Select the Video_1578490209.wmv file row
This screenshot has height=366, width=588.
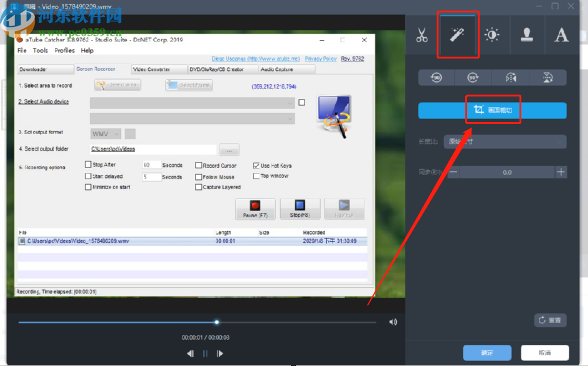coord(192,241)
